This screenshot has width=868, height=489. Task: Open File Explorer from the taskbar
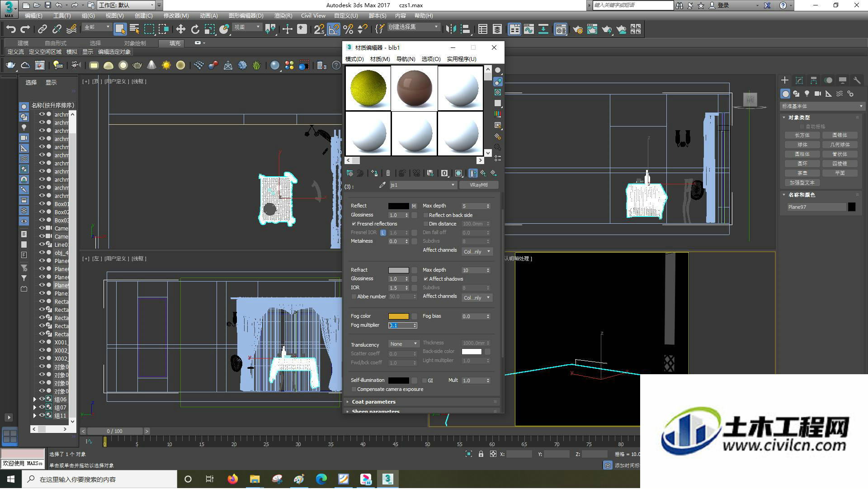[x=255, y=479]
